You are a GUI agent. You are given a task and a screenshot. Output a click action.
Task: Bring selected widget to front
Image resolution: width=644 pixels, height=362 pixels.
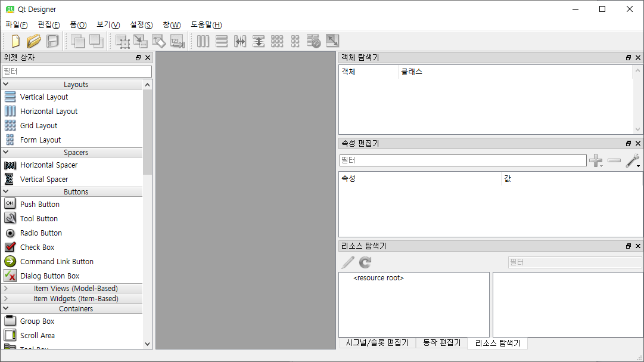[x=96, y=41]
